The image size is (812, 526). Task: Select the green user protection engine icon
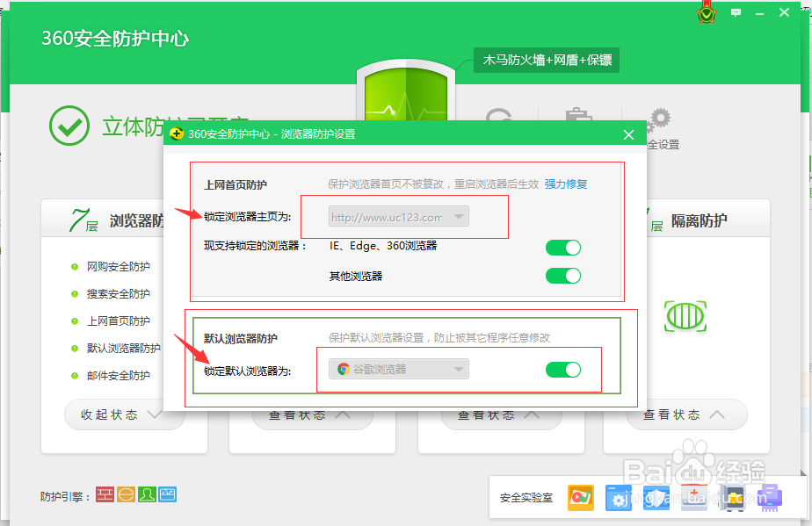tap(147, 494)
